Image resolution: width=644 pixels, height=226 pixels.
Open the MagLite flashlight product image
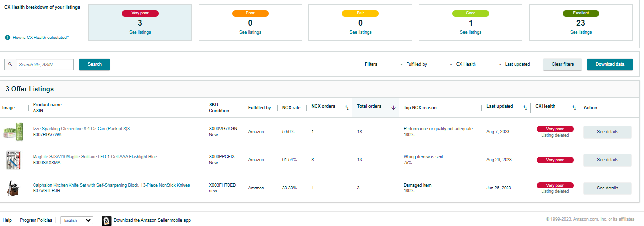point(12,160)
